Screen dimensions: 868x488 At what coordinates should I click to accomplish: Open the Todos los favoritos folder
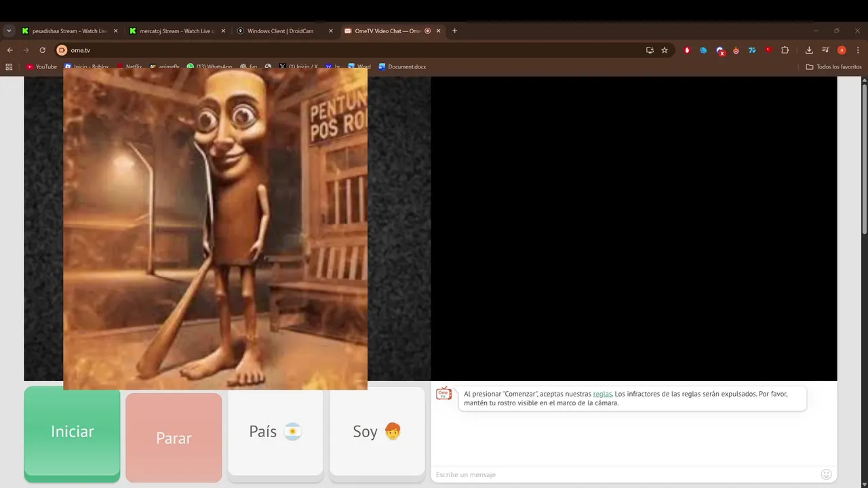pyautogui.click(x=834, y=67)
